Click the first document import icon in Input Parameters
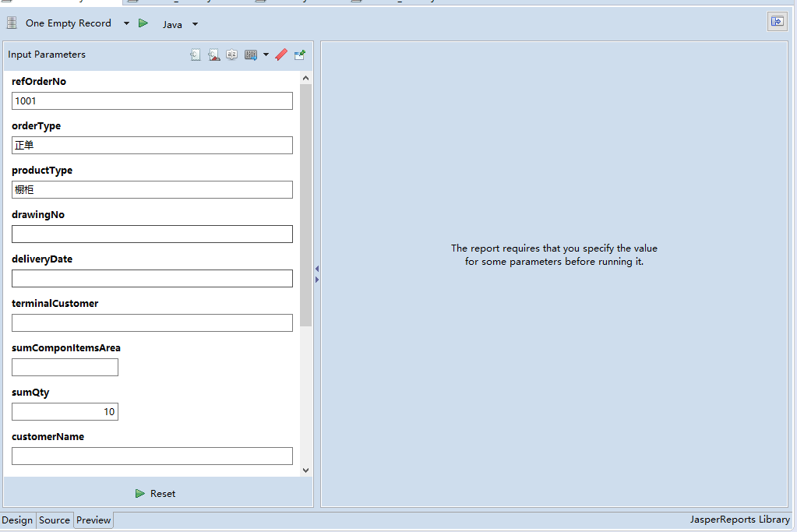This screenshot has height=532, width=797. pyautogui.click(x=196, y=55)
